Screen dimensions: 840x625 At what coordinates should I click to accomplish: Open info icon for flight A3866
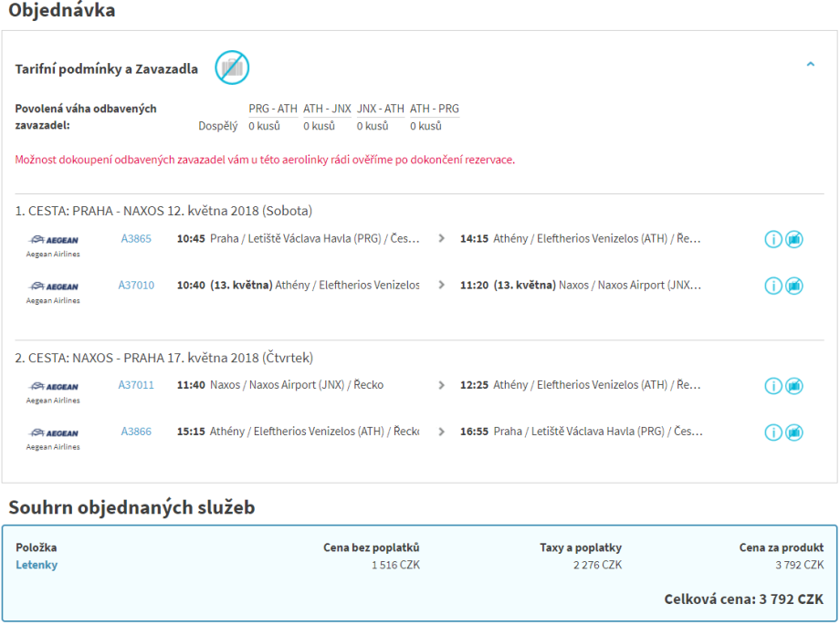[773, 432]
